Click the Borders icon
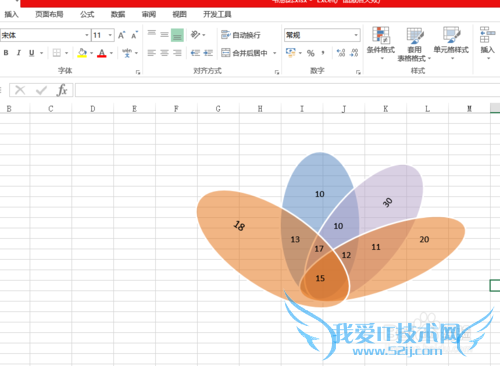 (57, 53)
